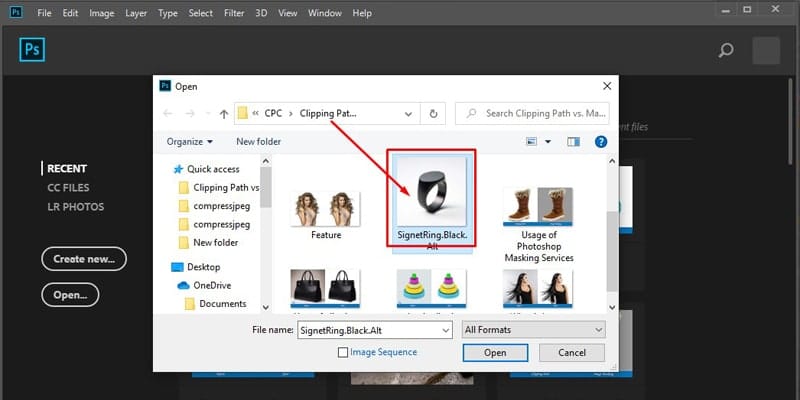
Task: Open the Window menu
Action: (325, 13)
